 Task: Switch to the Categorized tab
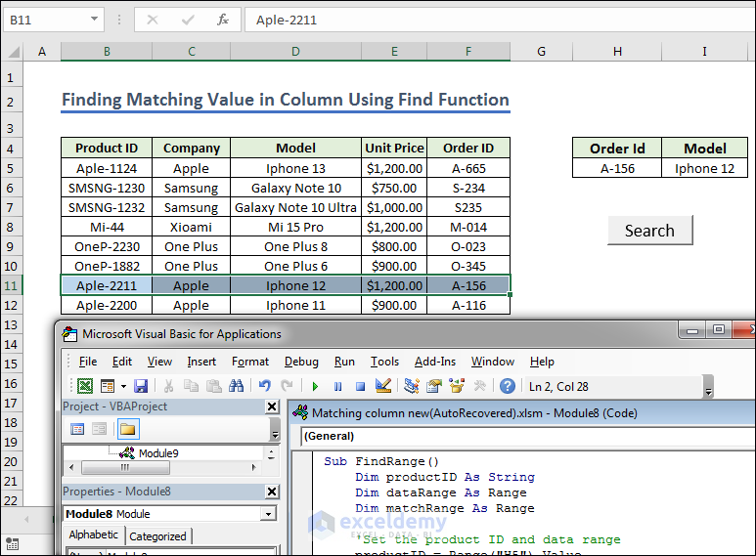(157, 535)
